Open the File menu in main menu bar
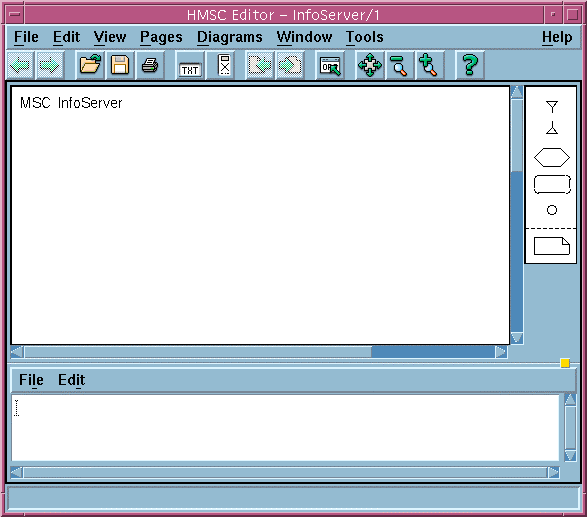 [26, 37]
